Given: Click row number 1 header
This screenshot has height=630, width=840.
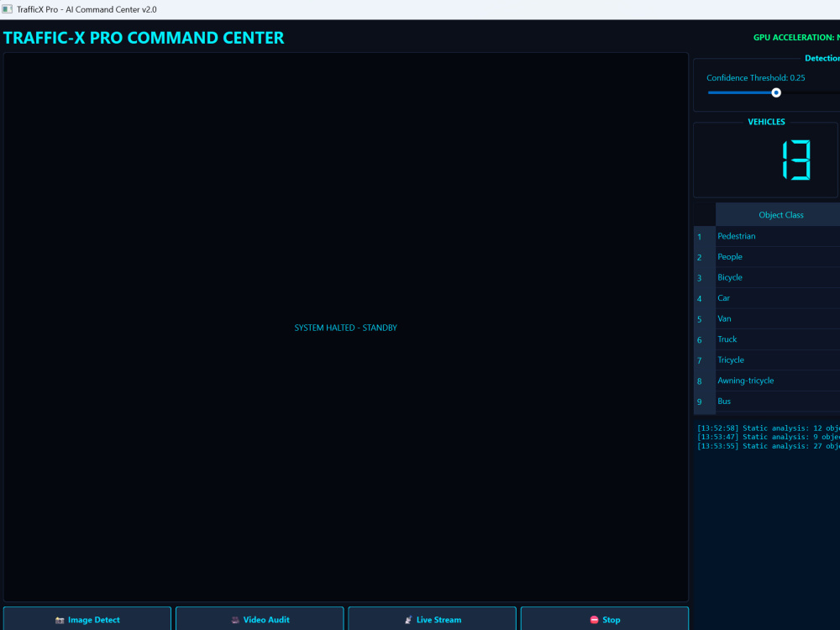Looking at the screenshot, I should [705, 236].
